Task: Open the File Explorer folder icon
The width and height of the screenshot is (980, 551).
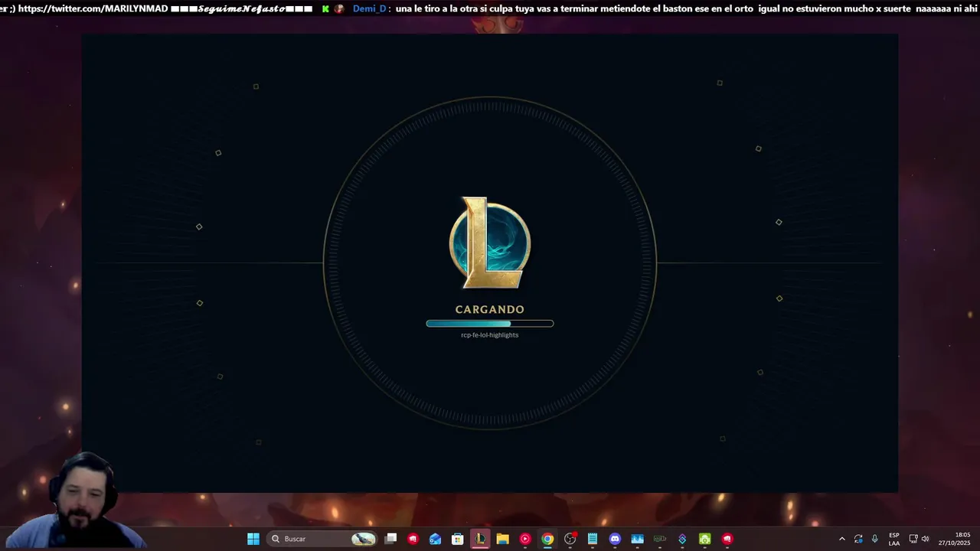Action: pyautogui.click(x=502, y=539)
